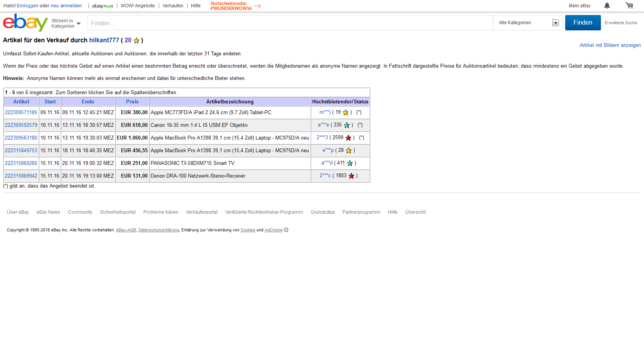Open item 222309563180
The height and width of the screenshot is (349, 644).
(21, 138)
